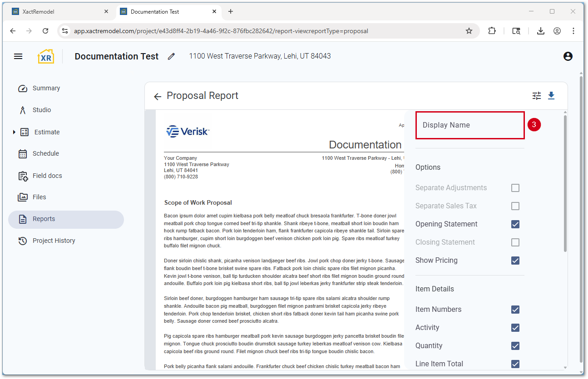Image resolution: width=588 pixels, height=379 pixels.
Task: Expand the Estimate menu arrow
Action: 14,132
